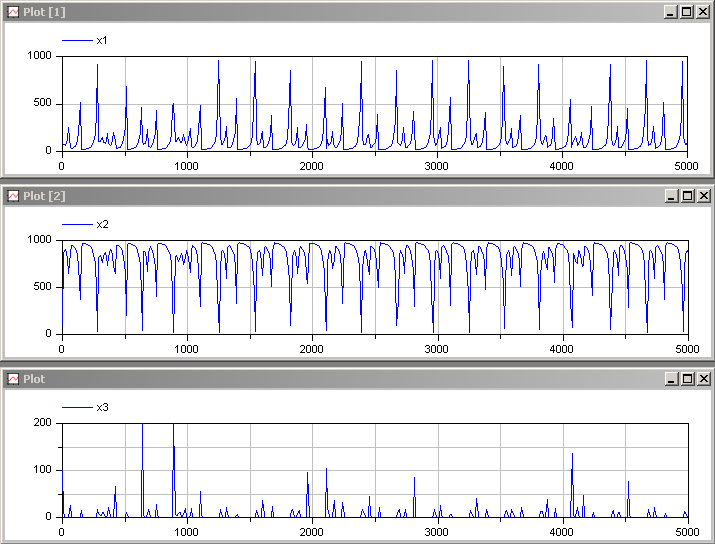Maximize the Plot [1] window

[687, 12]
